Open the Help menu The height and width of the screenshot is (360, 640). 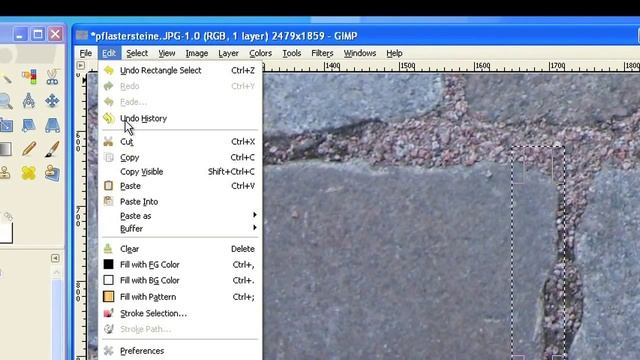pyautogui.click(x=394, y=53)
